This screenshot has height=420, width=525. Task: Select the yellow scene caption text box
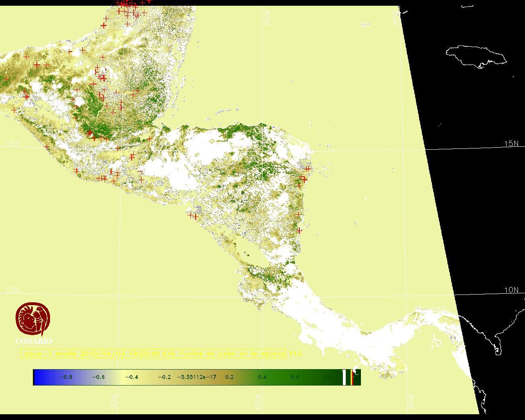point(153,354)
